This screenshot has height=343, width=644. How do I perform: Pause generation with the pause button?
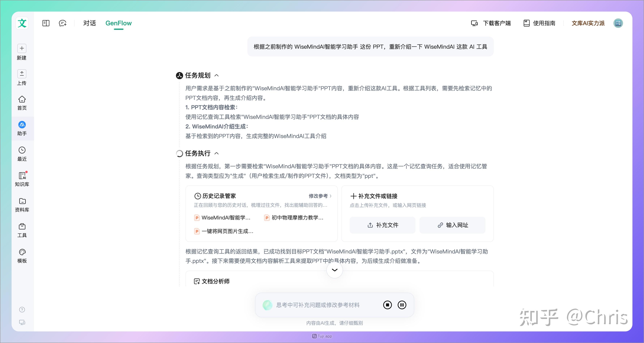click(402, 305)
